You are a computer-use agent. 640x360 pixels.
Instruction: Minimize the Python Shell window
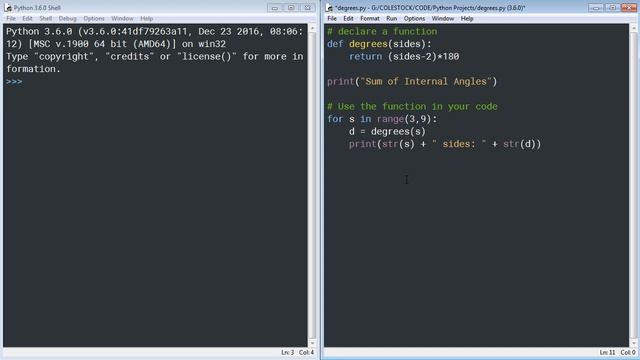pyautogui.click(x=275, y=7)
